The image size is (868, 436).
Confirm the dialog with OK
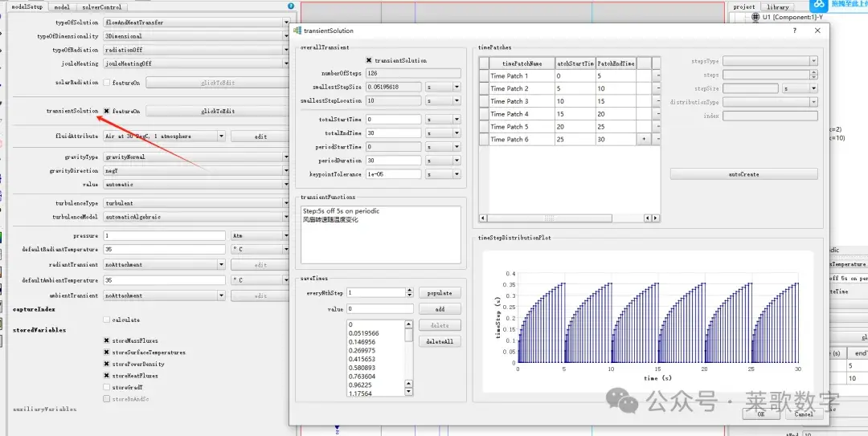[761, 414]
